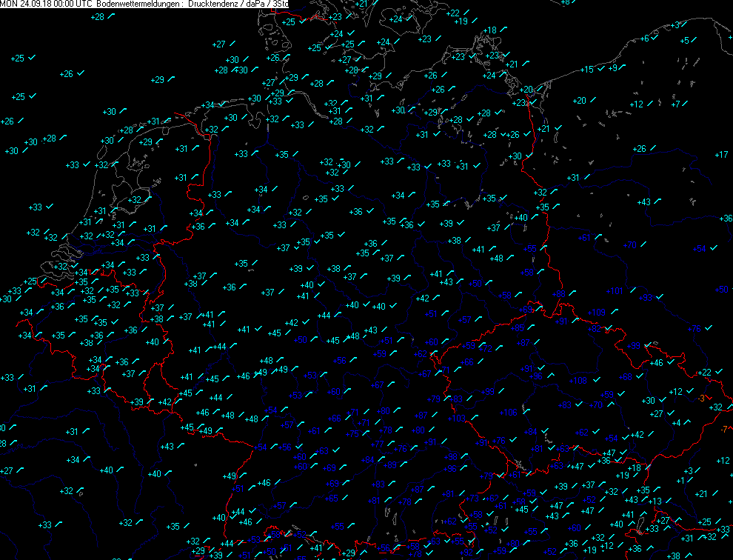Select the orange -3 tendency value

pyautogui.click(x=701, y=398)
